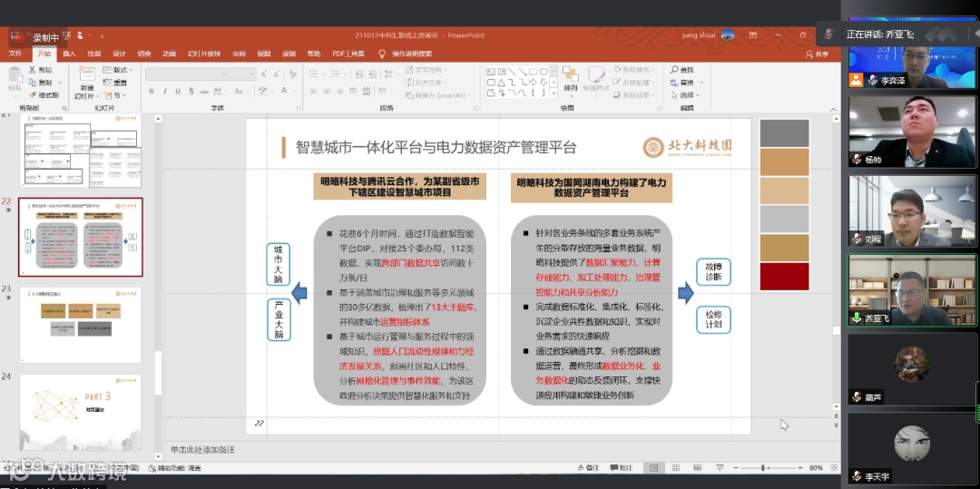The height and width of the screenshot is (489, 980).
Task: Toggle bold formatting
Action: point(152,92)
